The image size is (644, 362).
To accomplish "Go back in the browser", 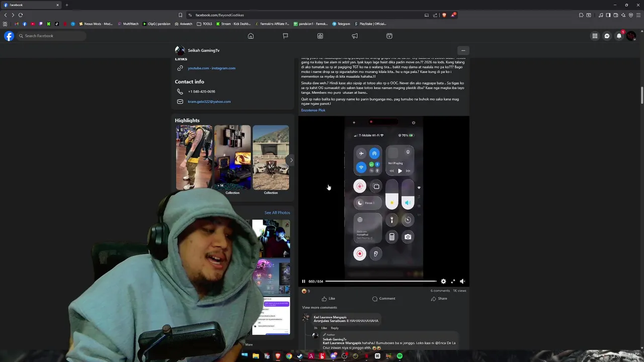I will tap(6, 15).
